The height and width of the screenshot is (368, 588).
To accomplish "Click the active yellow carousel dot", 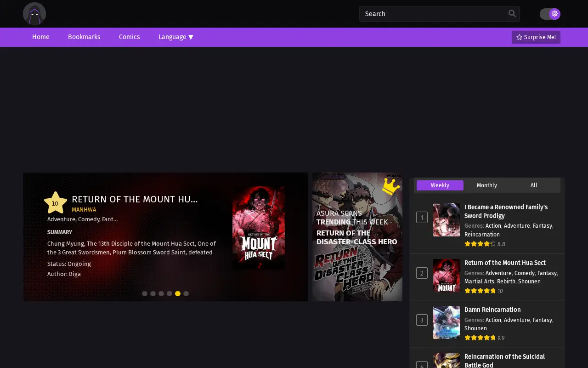I will (178, 293).
